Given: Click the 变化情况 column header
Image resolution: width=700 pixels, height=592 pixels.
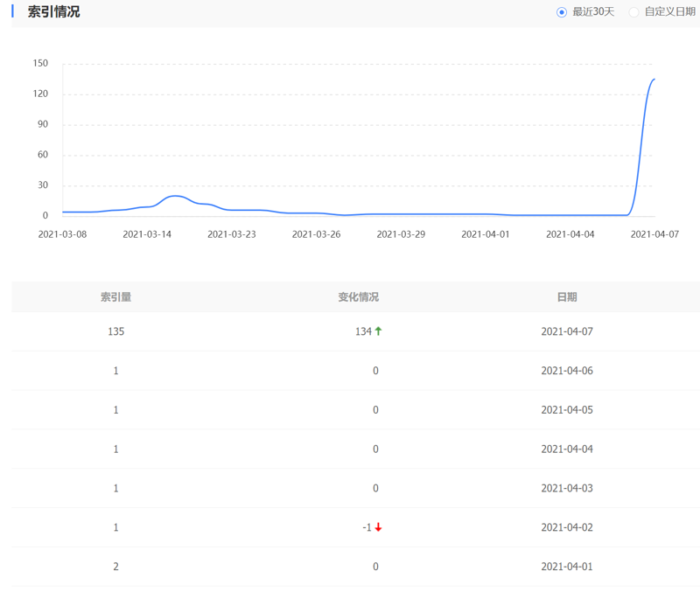Looking at the screenshot, I should [x=358, y=297].
